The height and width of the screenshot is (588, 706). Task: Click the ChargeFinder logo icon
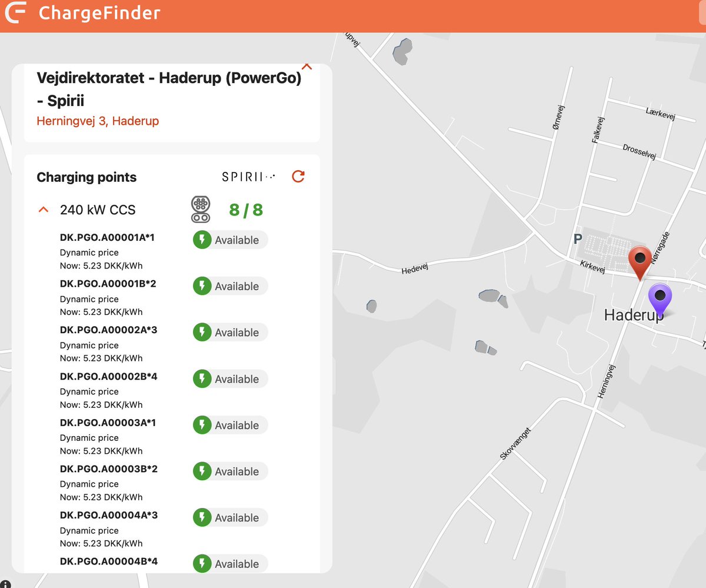pyautogui.click(x=16, y=12)
